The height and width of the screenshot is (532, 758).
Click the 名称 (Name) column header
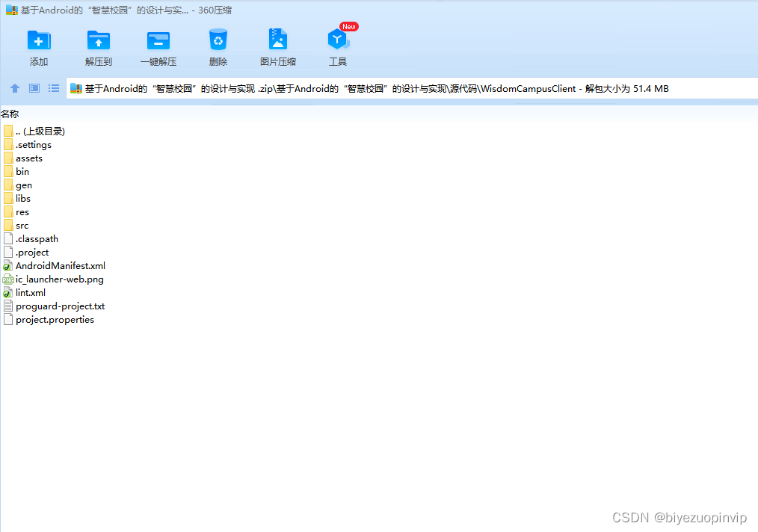click(12, 113)
